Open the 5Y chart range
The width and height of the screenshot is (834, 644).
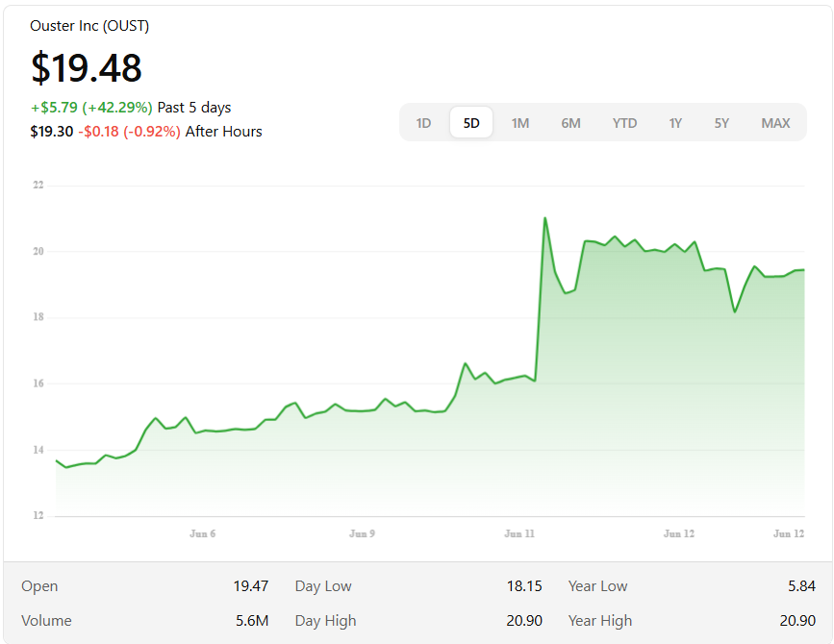pyautogui.click(x=721, y=123)
